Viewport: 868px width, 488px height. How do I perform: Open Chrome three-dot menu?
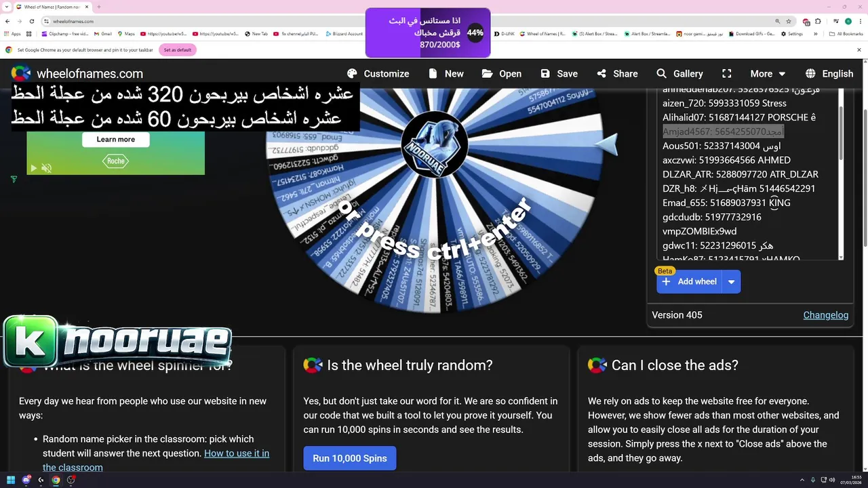(x=860, y=21)
